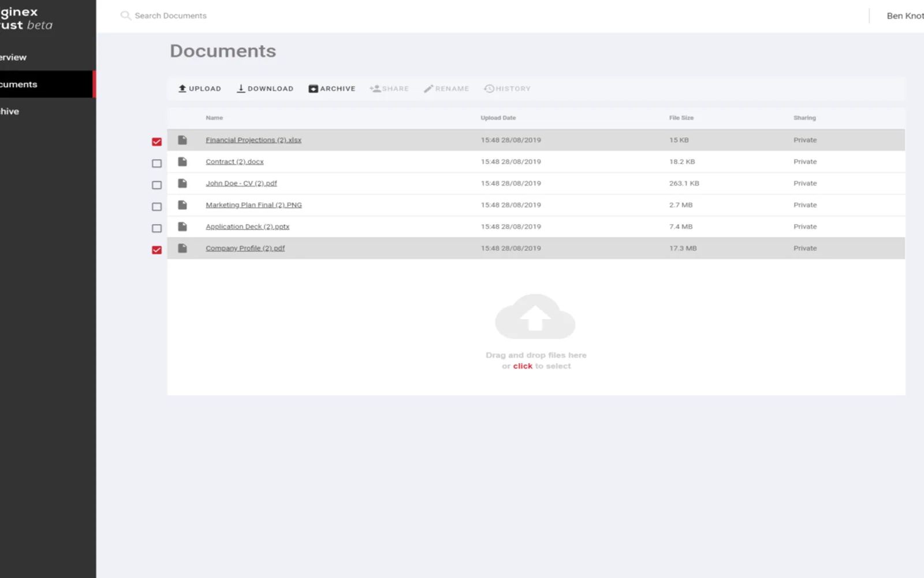Click the File Size column header

[x=681, y=118]
